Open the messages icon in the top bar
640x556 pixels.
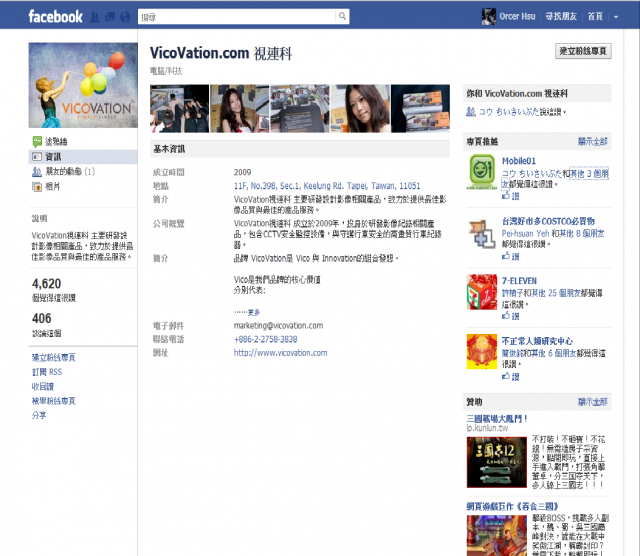[110, 17]
